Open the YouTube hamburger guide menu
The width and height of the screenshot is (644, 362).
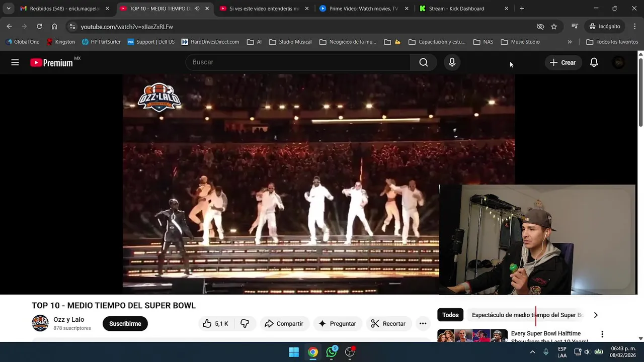15,62
